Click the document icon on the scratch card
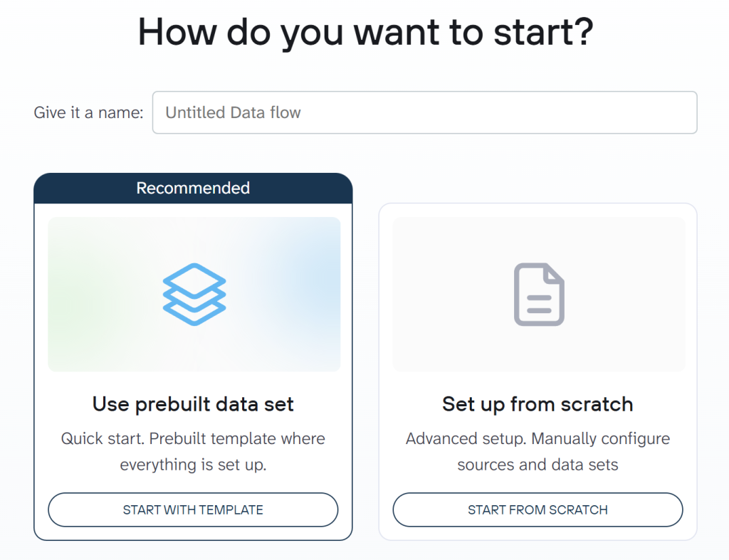The image size is (729, 560). [538, 295]
